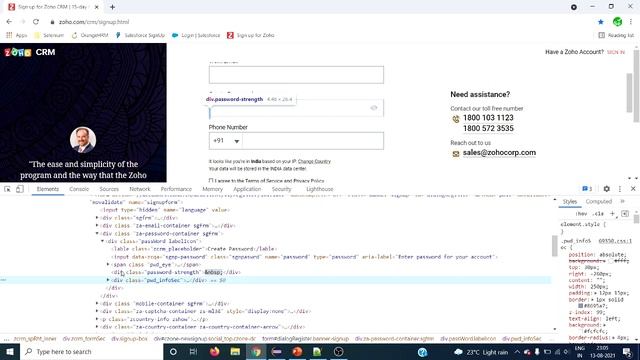Switch to the Memory tab

[212, 189]
